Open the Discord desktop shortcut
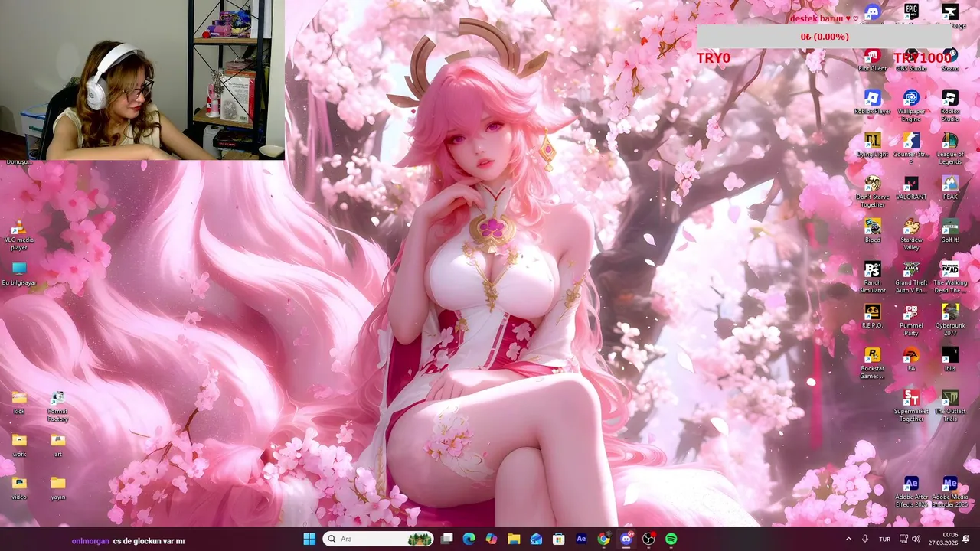 [872, 12]
